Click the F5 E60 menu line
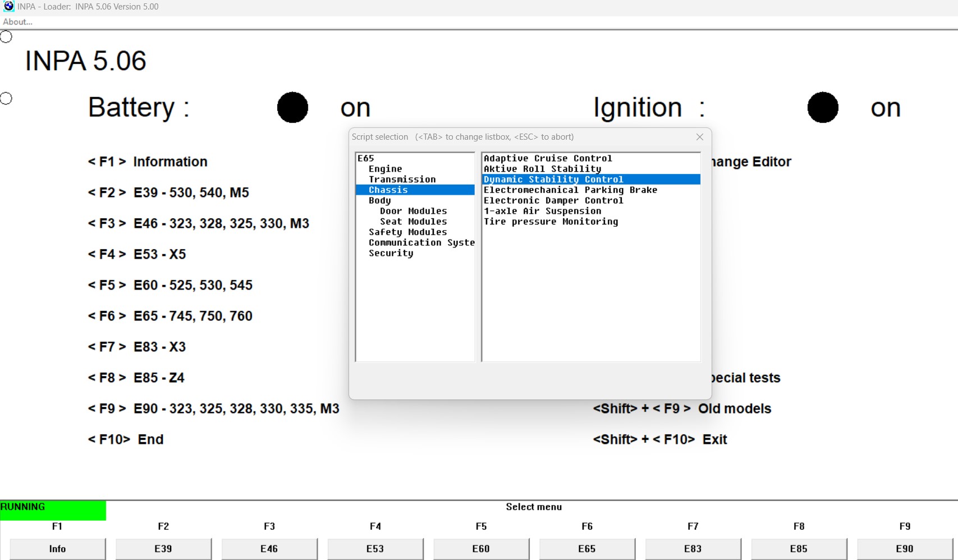This screenshot has height=560, width=958. click(170, 285)
